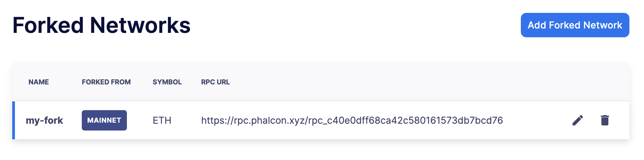Click the MAINNET badge
Viewport: 644px width, 160px height.
[104, 120]
